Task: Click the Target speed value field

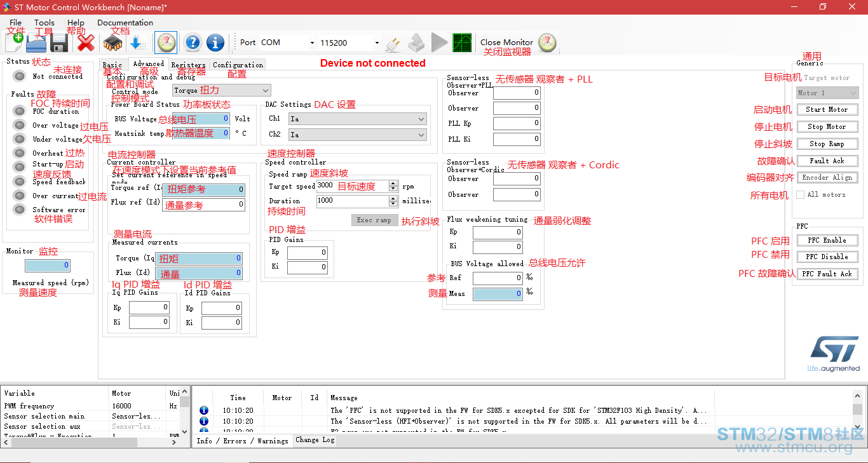Action: pos(353,186)
